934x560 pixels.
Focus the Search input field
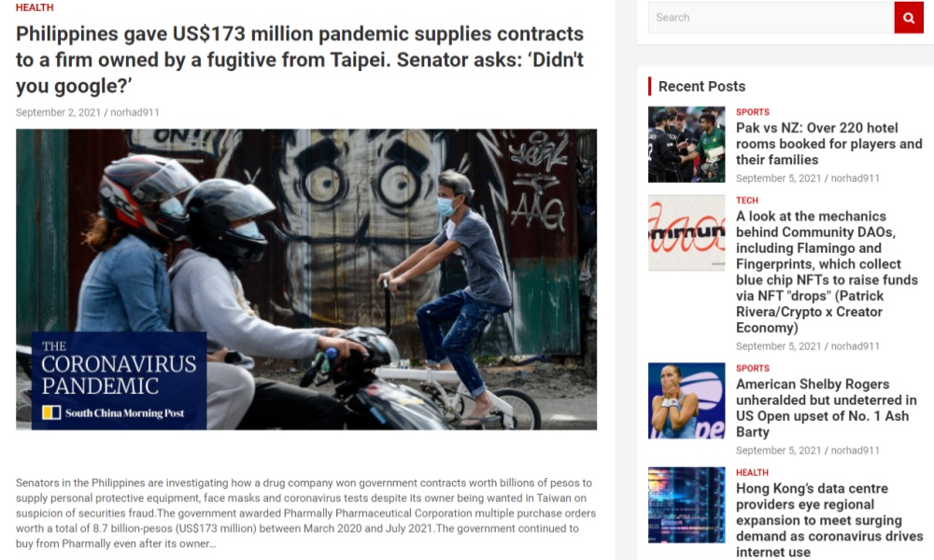(x=771, y=18)
